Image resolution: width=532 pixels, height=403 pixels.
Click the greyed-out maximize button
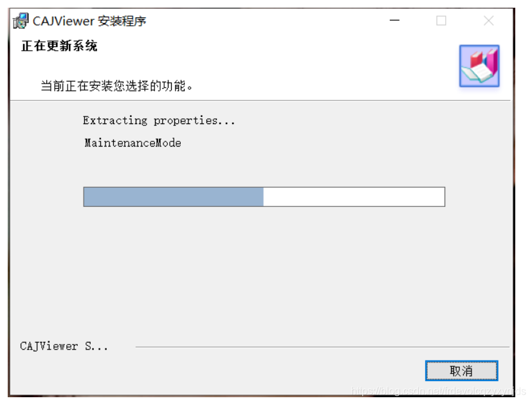click(x=441, y=21)
